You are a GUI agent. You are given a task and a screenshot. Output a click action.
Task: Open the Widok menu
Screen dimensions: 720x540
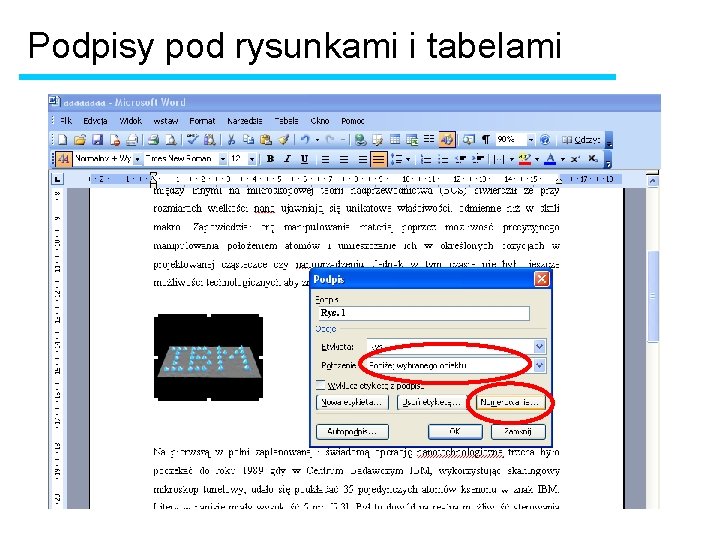(130, 121)
